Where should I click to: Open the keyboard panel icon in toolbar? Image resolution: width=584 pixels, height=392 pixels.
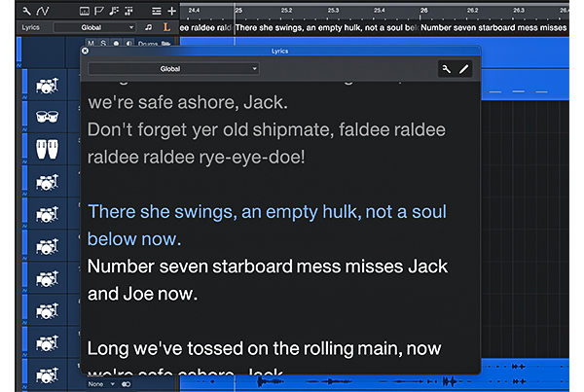tap(85, 11)
